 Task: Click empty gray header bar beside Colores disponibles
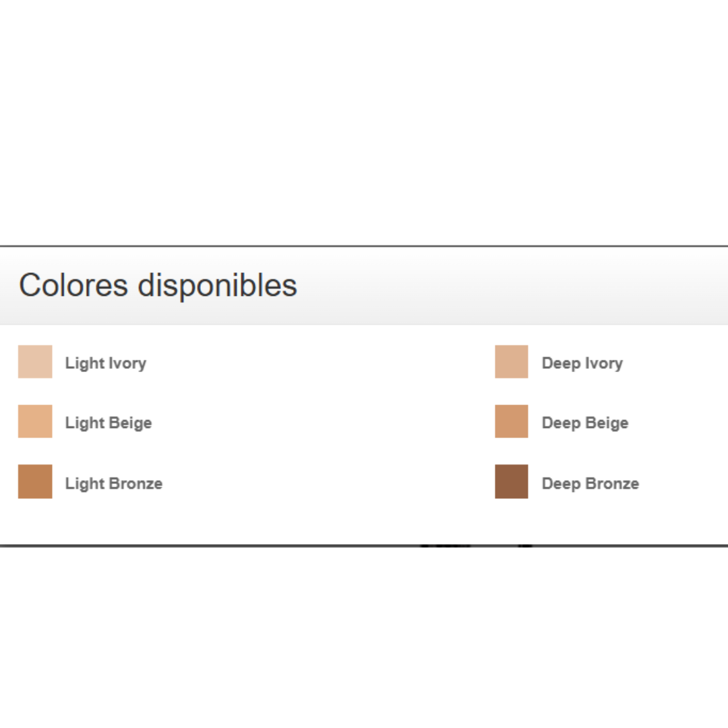tap(511, 286)
